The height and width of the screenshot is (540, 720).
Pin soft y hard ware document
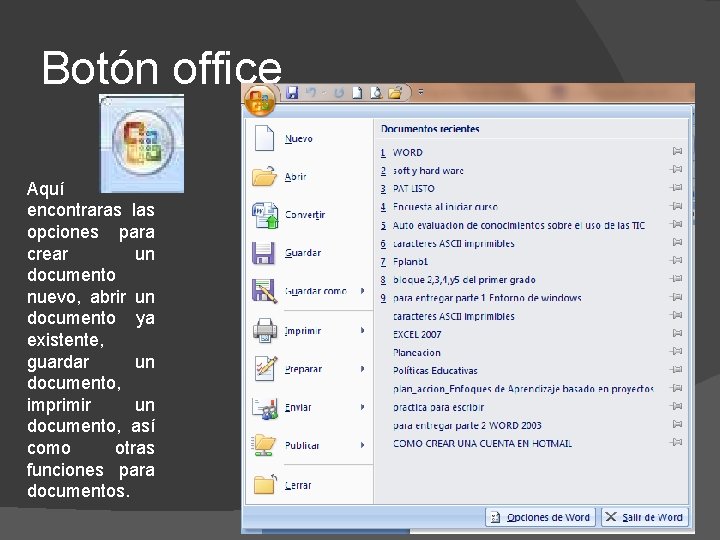(676, 169)
